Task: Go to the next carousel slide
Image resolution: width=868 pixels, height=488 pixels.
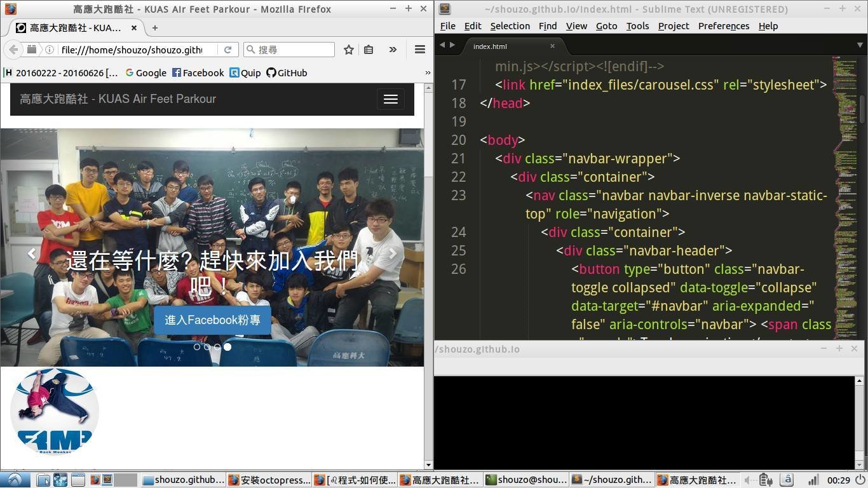Action: [x=393, y=254]
